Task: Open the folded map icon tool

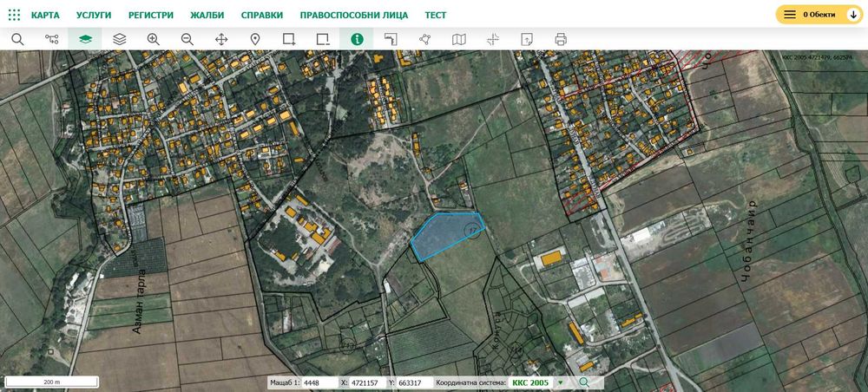Action: click(459, 39)
